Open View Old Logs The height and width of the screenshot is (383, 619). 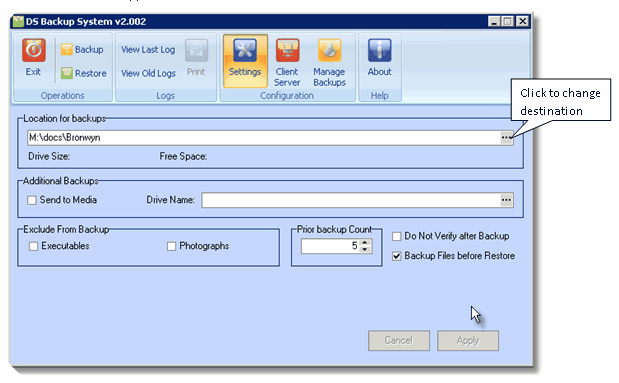pyautogui.click(x=148, y=73)
